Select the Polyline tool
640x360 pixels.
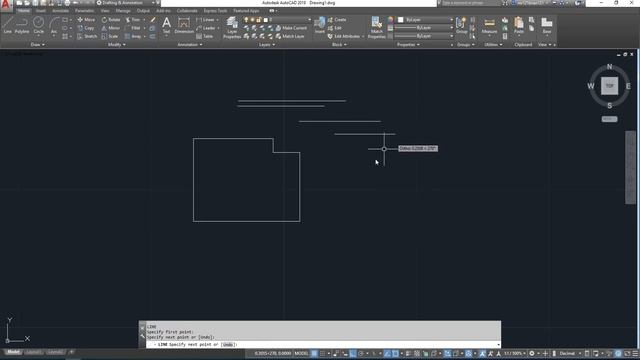(x=22, y=25)
